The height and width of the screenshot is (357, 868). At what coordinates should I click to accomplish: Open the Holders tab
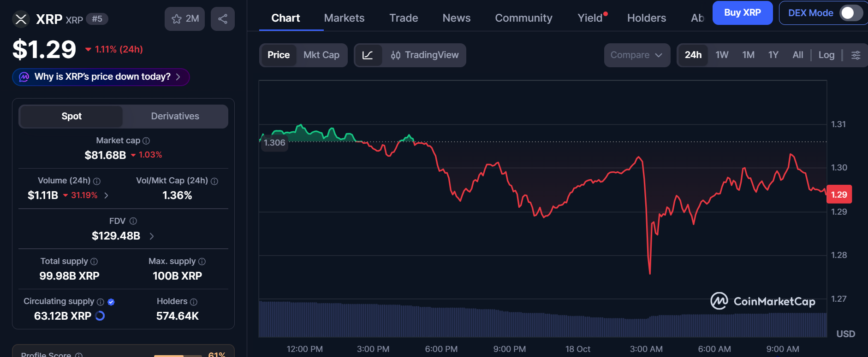[647, 18]
